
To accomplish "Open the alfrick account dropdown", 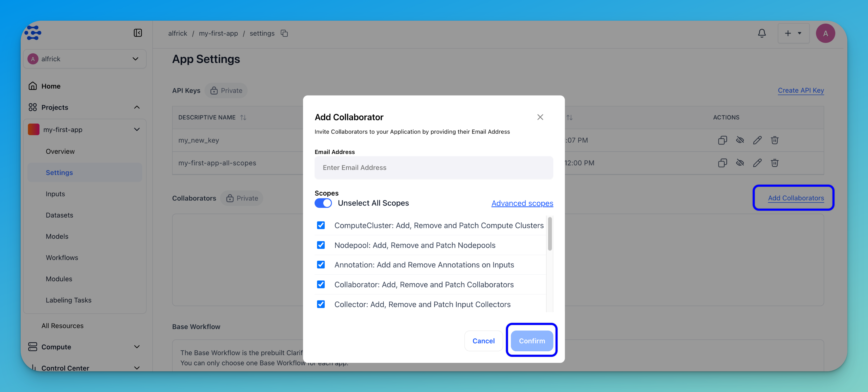I will tap(85, 59).
